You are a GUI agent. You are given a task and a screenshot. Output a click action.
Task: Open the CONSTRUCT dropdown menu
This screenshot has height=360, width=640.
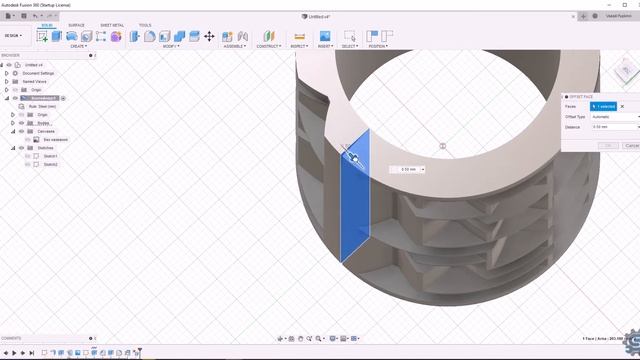[269, 46]
